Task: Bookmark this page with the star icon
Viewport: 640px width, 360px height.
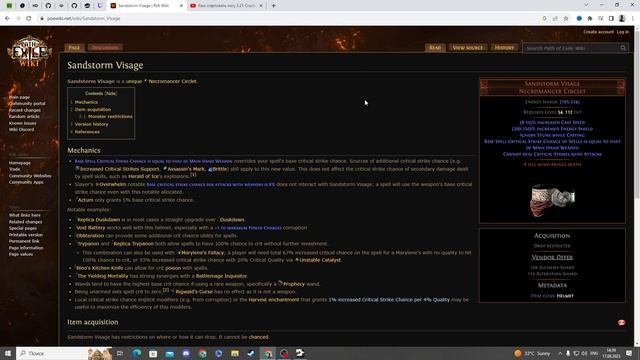Action: coord(566,18)
